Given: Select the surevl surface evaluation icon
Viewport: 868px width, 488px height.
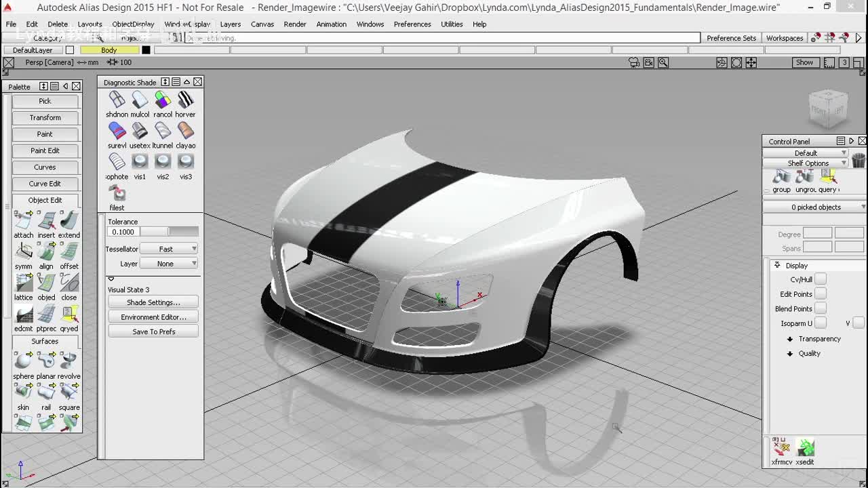Looking at the screenshot, I should point(117,130).
